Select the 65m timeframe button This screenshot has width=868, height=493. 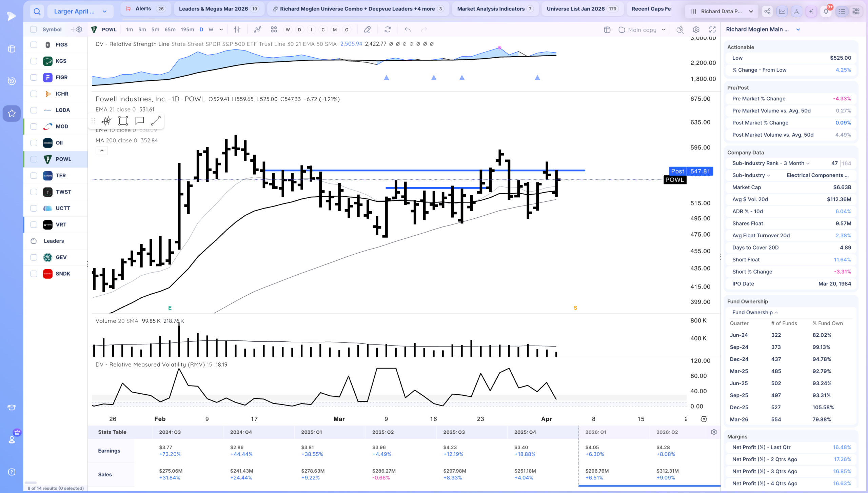[x=170, y=29]
